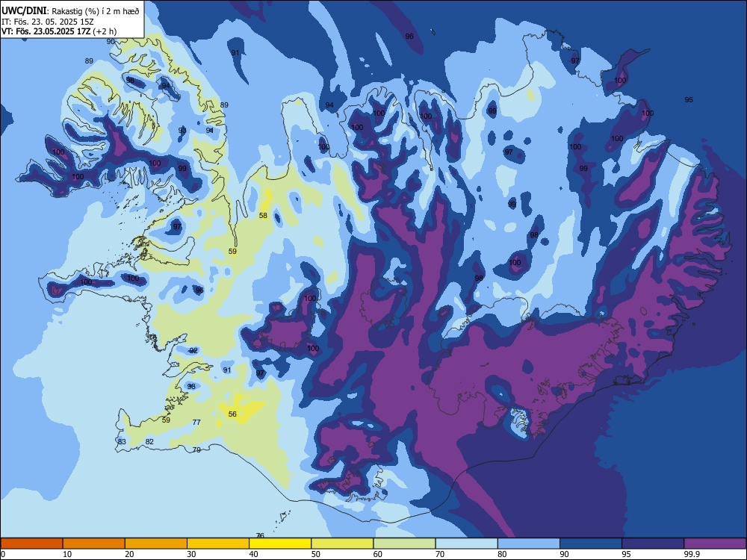Click the medium blue 80–90 legend swatch
The height and width of the screenshot is (560, 747).
(x=529, y=544)
